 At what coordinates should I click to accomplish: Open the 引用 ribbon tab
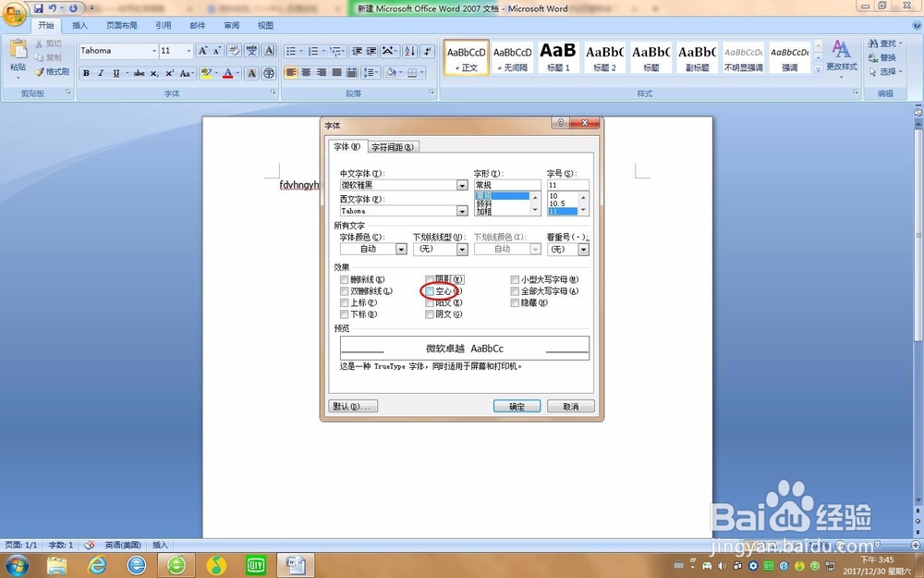[164, 25]
